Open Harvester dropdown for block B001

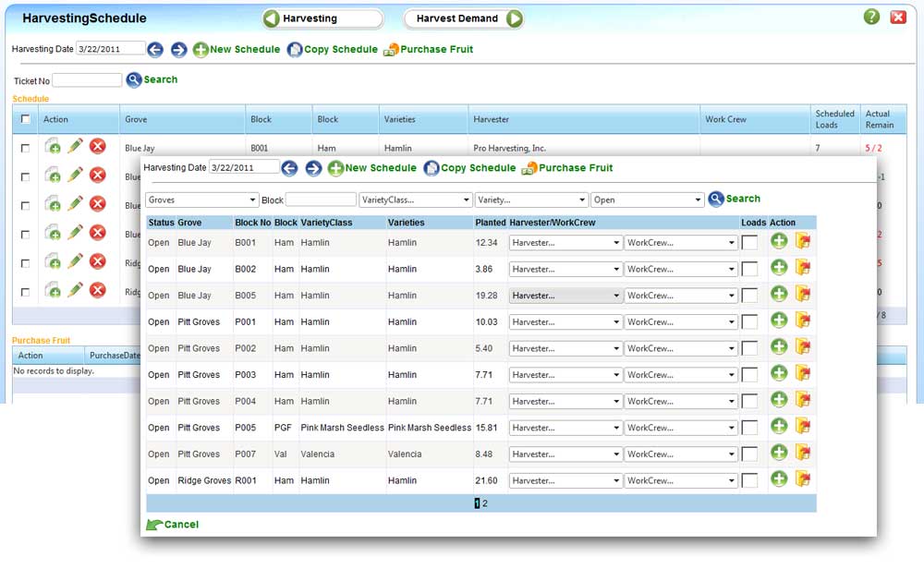[x=565, y=243]
